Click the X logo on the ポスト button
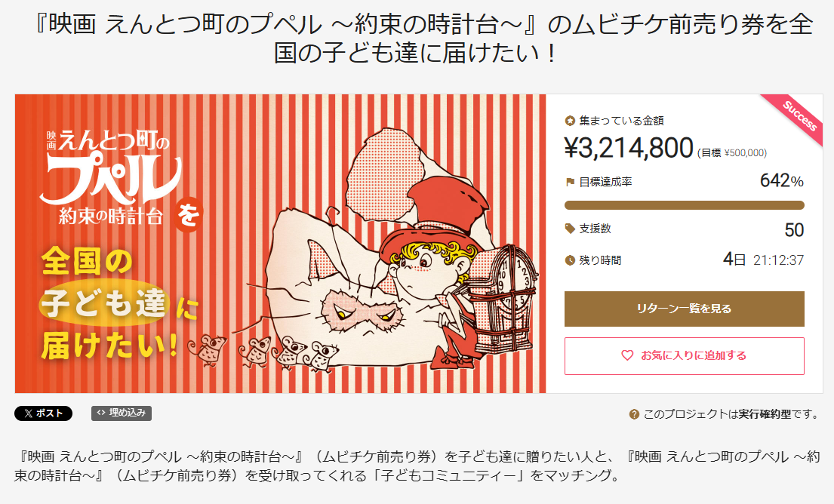The height and width of the screenshot is (504, 834). [x=29, y=413]
